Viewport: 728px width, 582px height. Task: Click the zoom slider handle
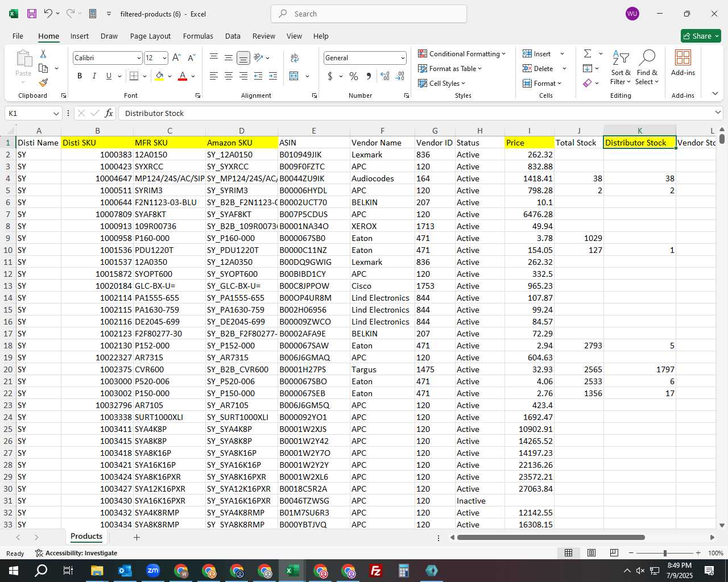[x=665, y=553]
